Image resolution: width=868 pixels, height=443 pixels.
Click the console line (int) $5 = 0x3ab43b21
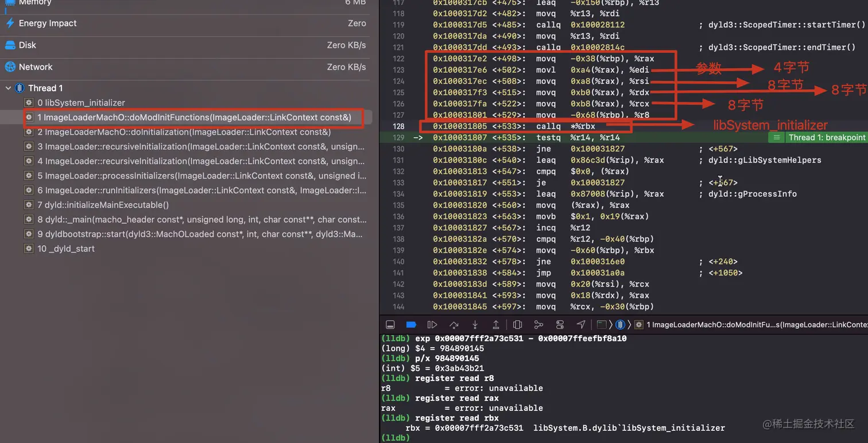433,368
